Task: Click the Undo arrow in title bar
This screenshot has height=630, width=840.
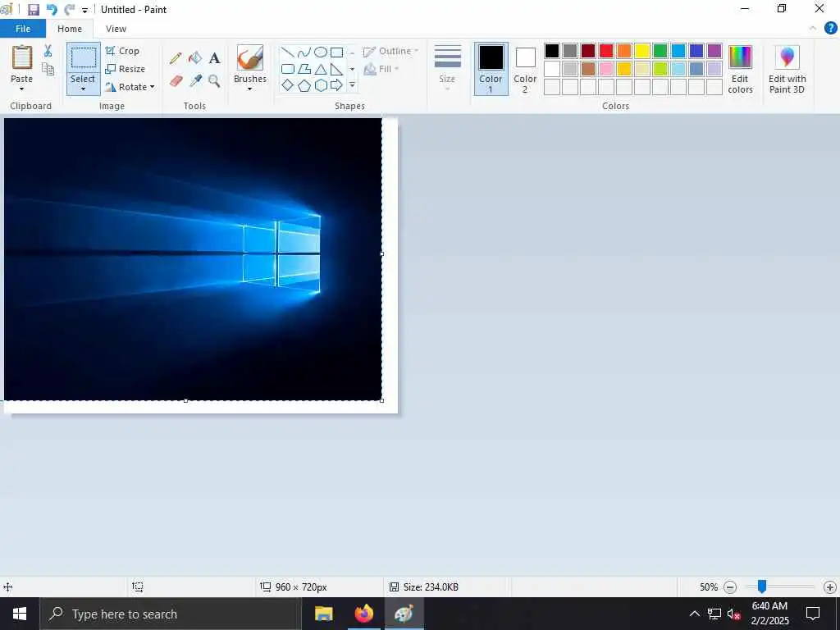Action: [52, 10]
